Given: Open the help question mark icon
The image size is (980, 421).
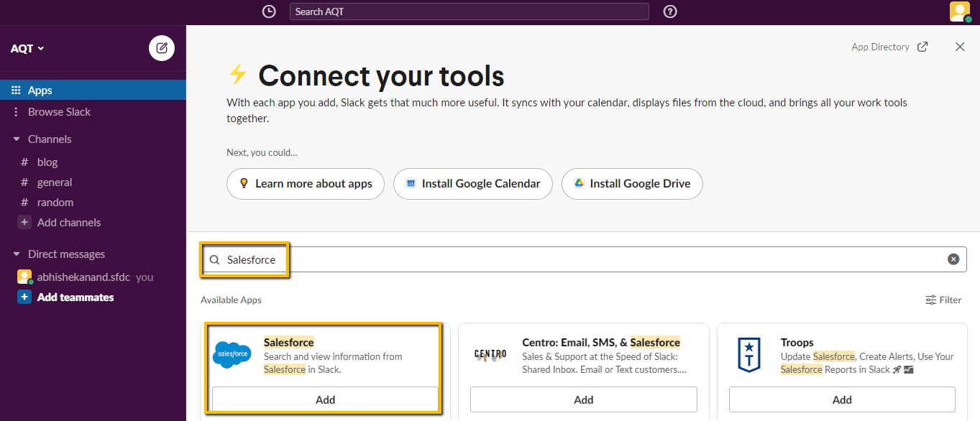Looking at the screenshot, I should 670,11.
